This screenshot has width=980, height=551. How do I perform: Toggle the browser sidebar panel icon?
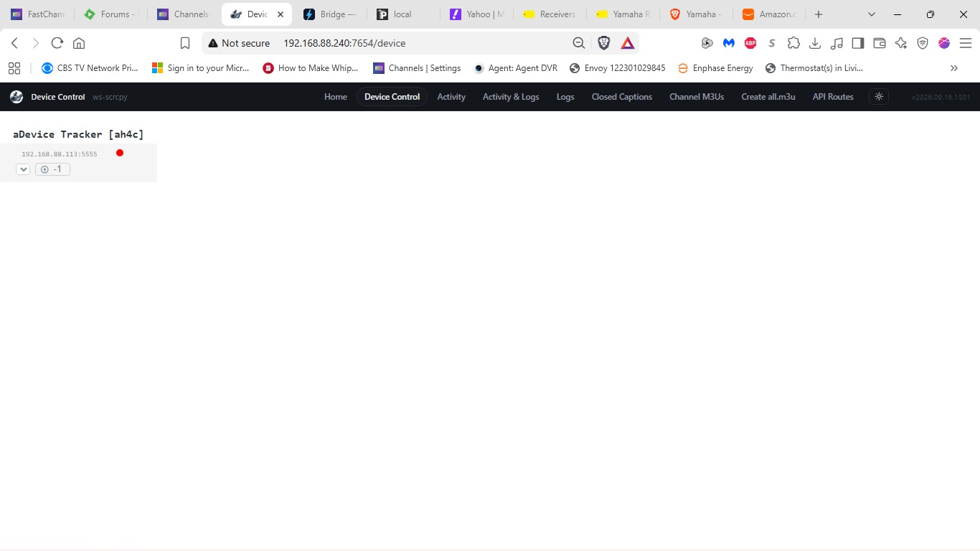858,43
